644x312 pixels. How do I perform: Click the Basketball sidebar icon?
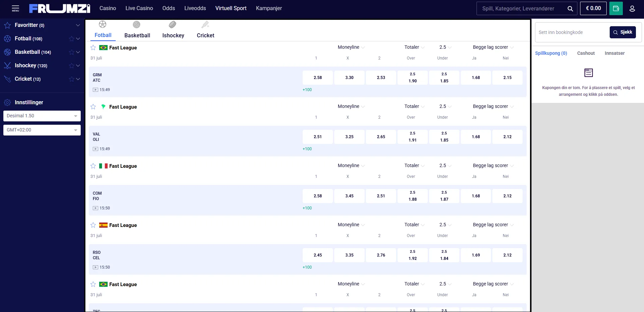[x=7, y=52]
